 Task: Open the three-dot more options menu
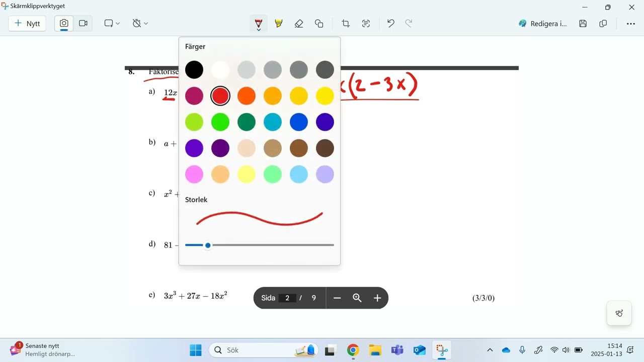[630, 24]
